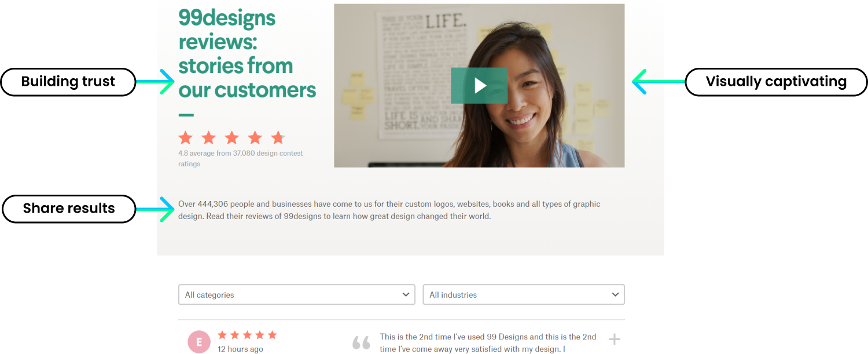Expand the first review with plus icon
This screenshot has height=354, width=868.
615,340
